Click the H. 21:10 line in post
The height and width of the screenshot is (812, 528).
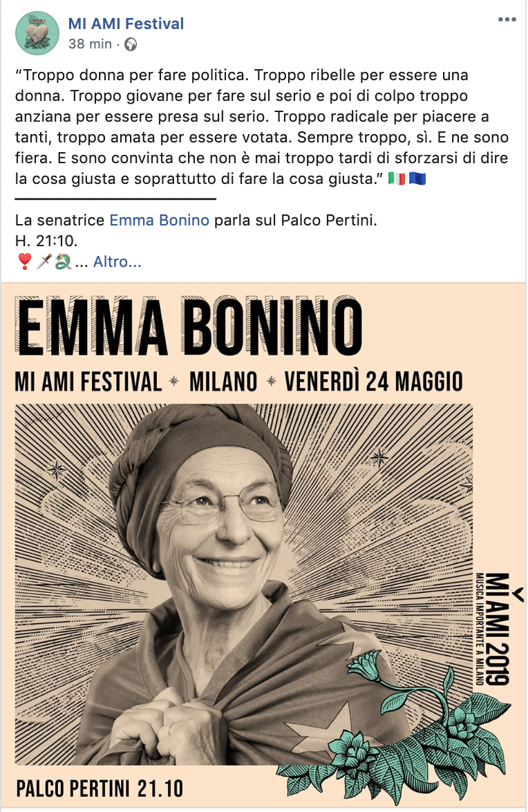[x=46, y=241]
